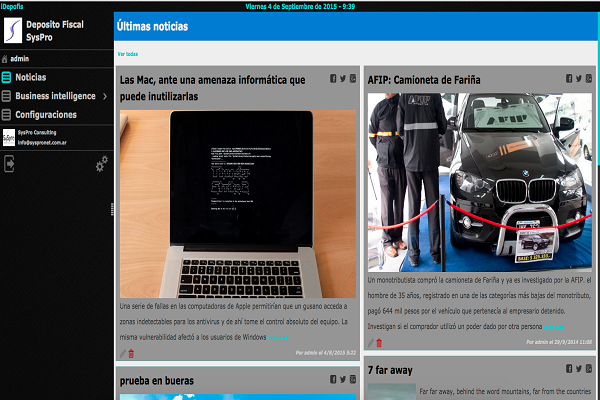Tweet the AFIP Camioneta de Fariña article
This screenshot has height=400, width=600.
coord(579,78)
